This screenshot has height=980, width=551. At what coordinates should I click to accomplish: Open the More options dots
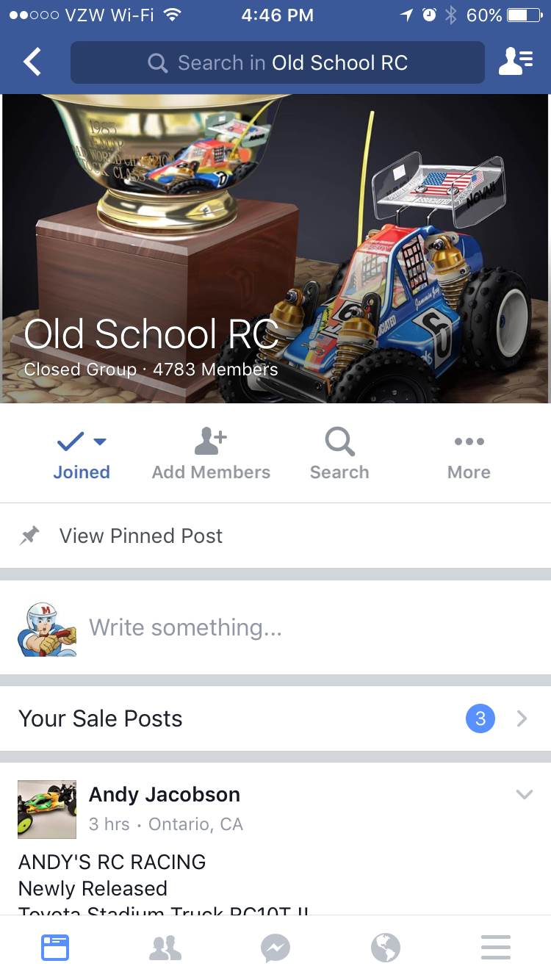pos(469,442)
